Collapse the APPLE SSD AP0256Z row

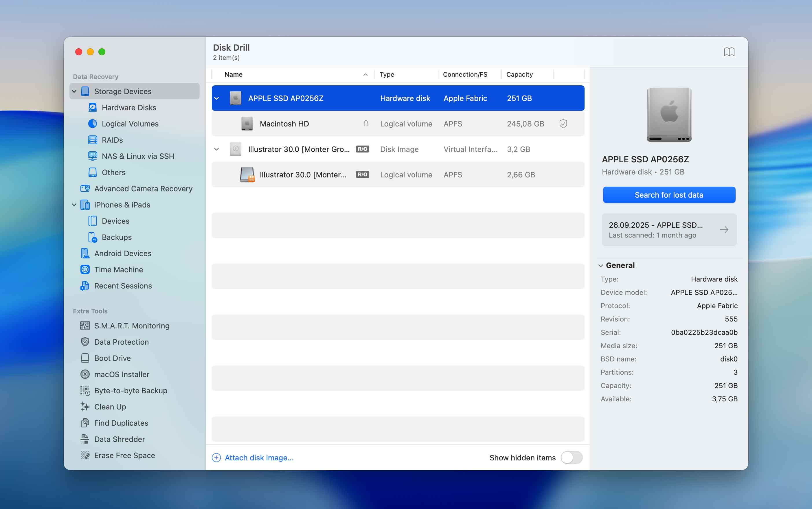coord(216,98)
